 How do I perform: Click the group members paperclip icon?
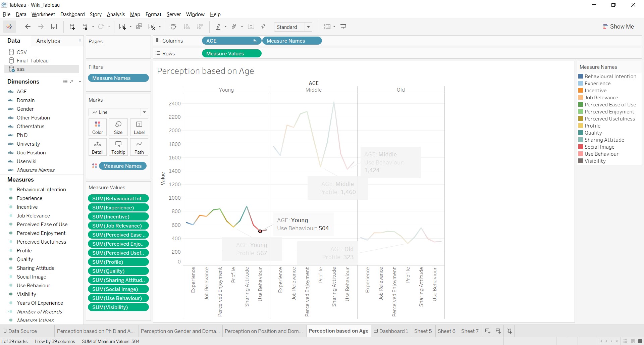(x=234, y=27)
